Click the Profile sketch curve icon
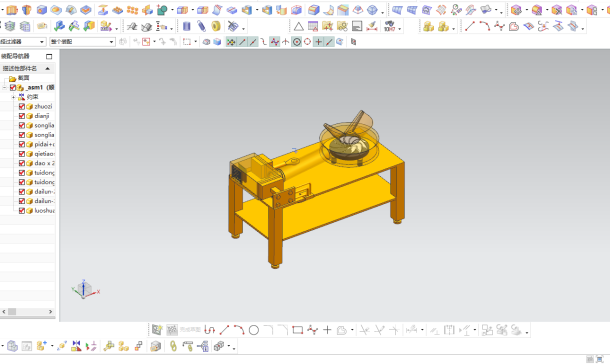 [209, 330]
